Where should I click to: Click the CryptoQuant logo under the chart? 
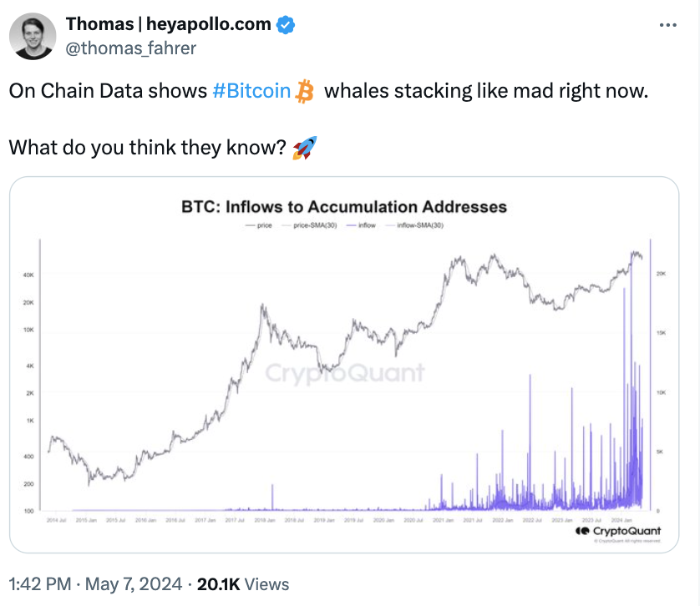618,531
